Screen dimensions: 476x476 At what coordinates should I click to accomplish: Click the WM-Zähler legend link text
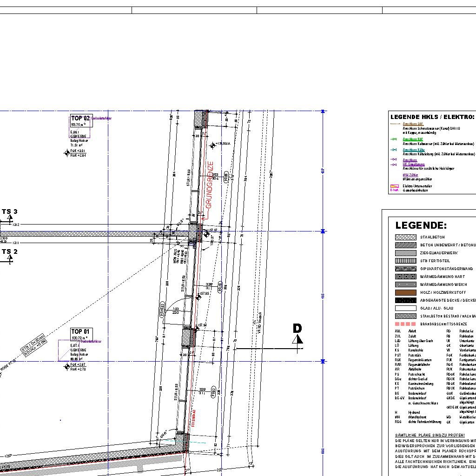[410, 175]
